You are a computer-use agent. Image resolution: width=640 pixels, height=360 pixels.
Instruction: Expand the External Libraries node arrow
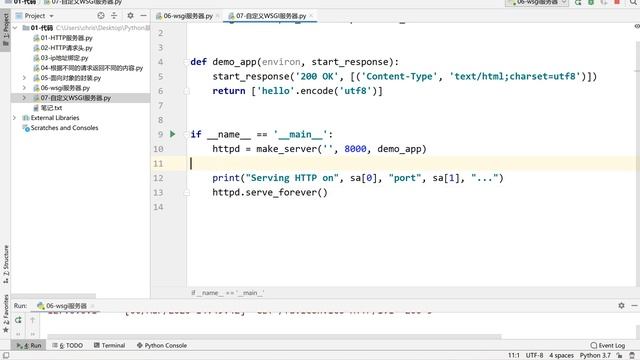tap(15, 118)
